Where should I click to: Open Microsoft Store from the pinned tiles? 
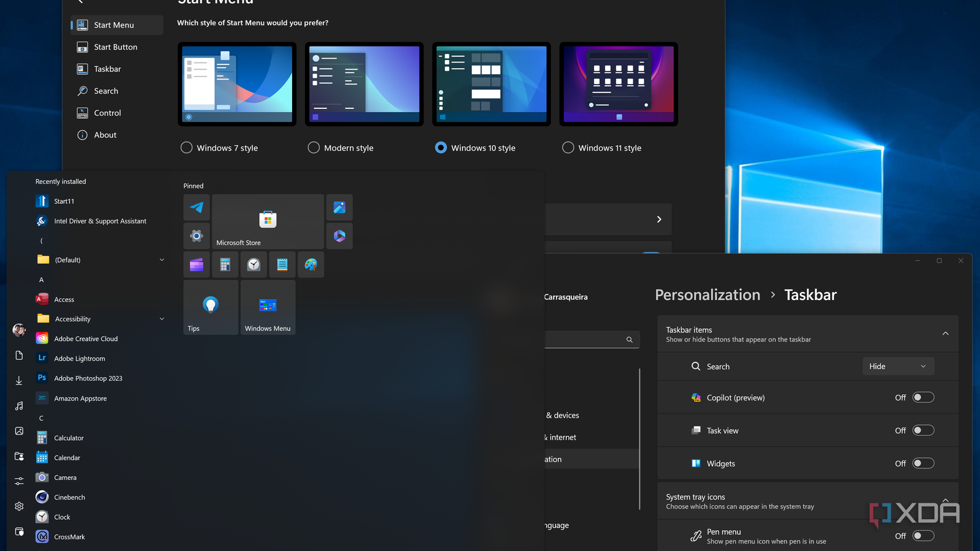tap(268, 222)
